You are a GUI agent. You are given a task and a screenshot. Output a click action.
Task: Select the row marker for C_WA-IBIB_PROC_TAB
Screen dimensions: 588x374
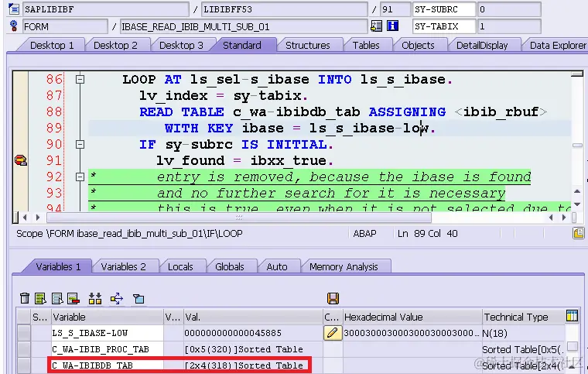pyautogui.click(x=24, y=349)
